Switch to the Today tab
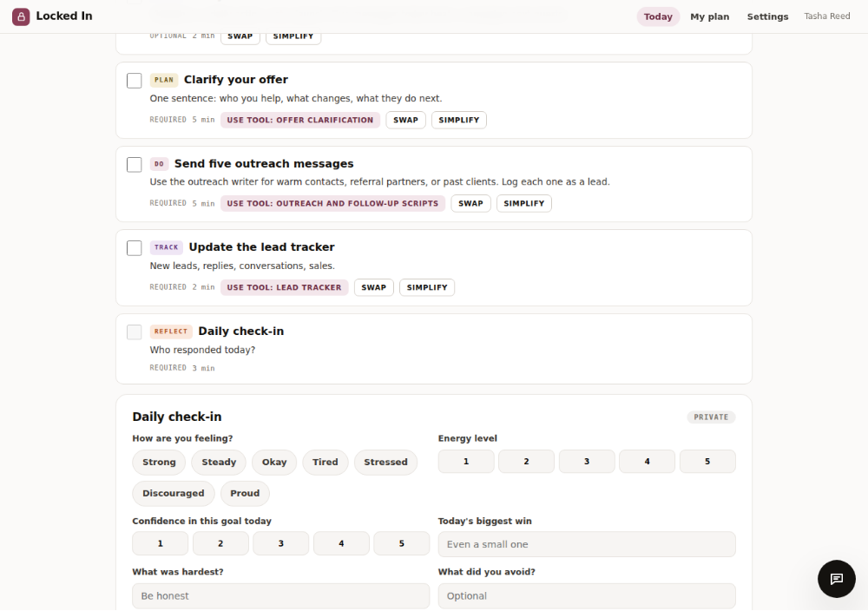The width and height of the screenshot is (868, 611). (658, 16)
